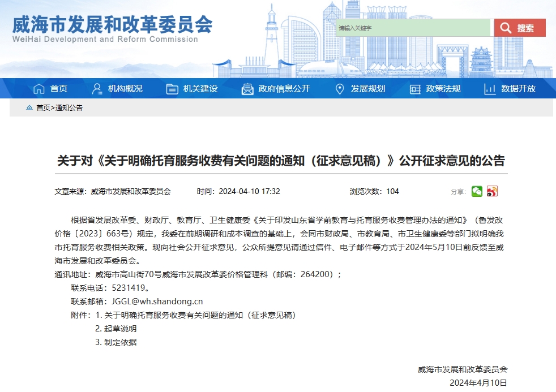Focus the keyword search input field
556x392 pixels.
414,28
